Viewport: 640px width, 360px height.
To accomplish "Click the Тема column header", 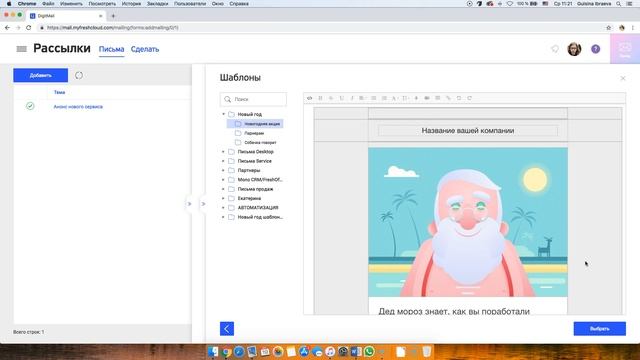I will (x=59, y=92).
